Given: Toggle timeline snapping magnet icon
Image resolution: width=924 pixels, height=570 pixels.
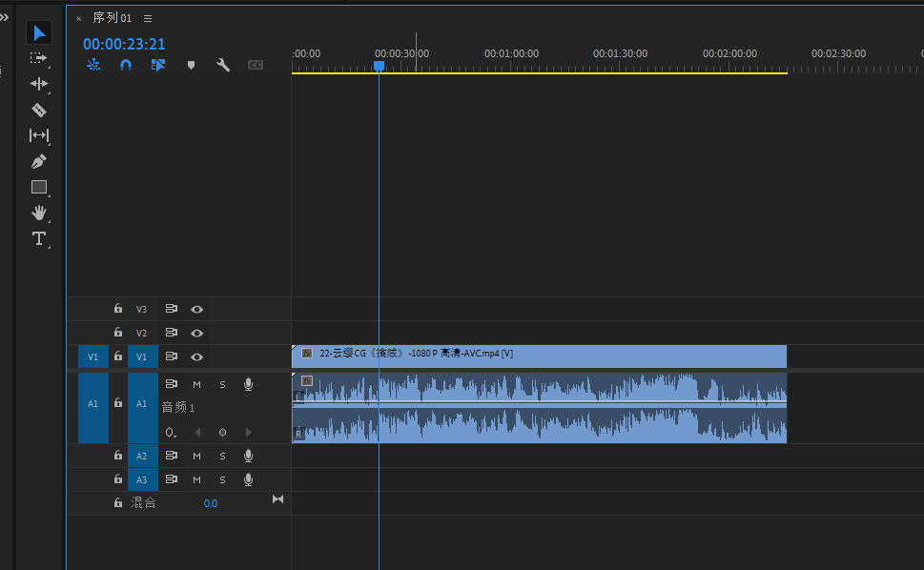Looking at the screenshot, I should pos(126,65).
